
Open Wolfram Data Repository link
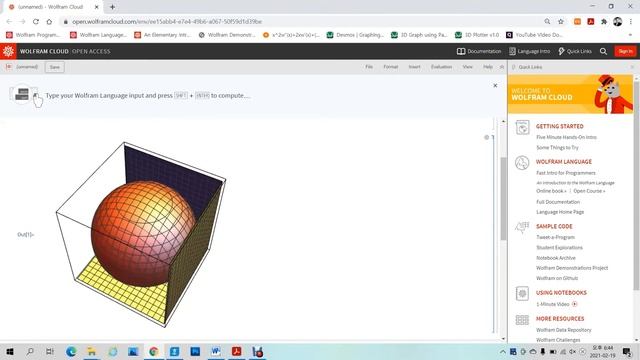click(x=563, y=330)
